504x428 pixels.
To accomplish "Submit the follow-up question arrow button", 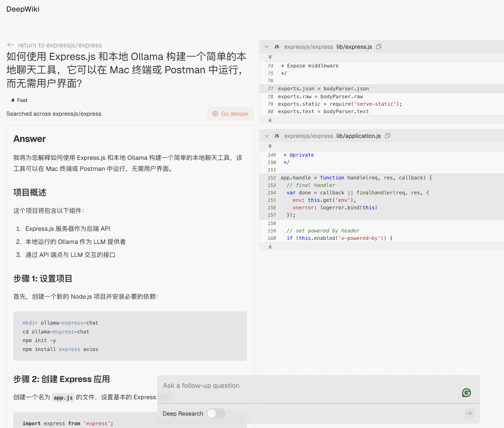I will [x=469, y=413].
